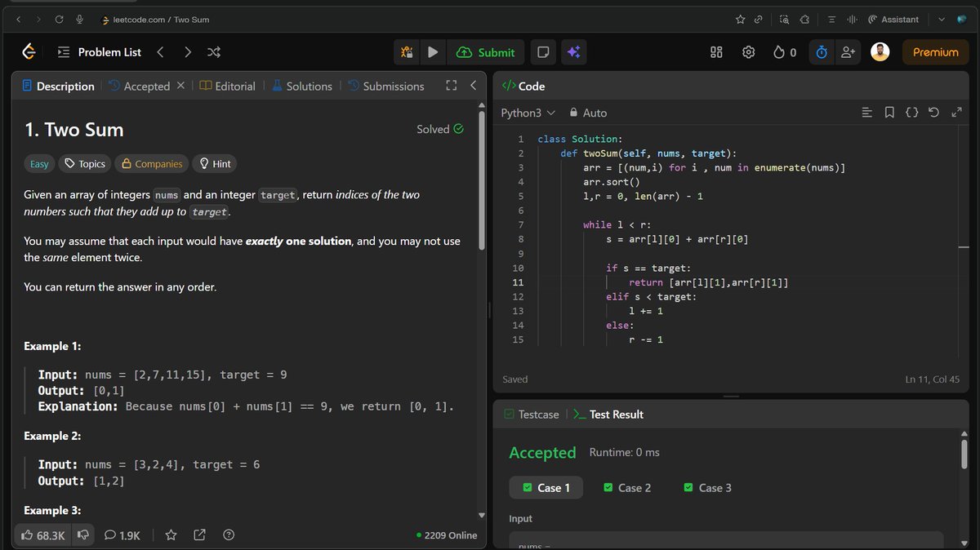Reload the page in browser

[59, 20]
